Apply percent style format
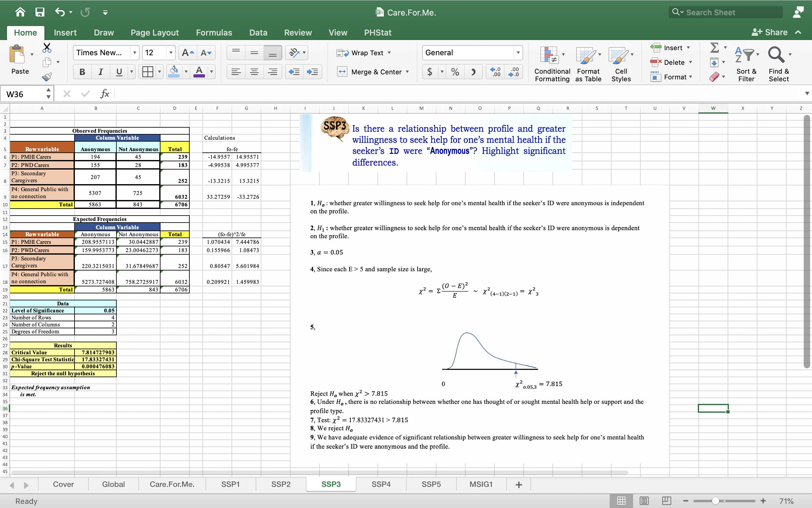 click(455, 71)
